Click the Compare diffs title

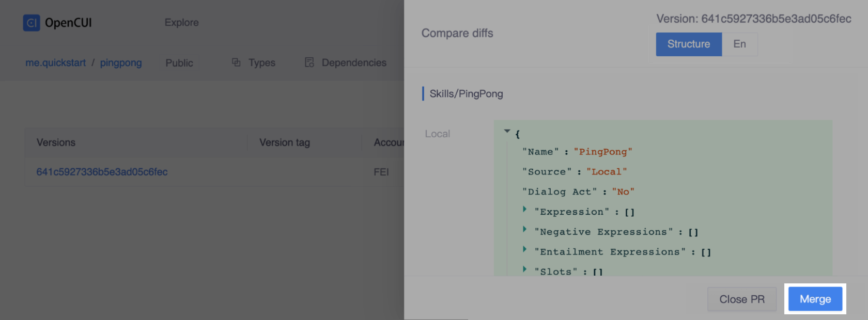point(457,34)
